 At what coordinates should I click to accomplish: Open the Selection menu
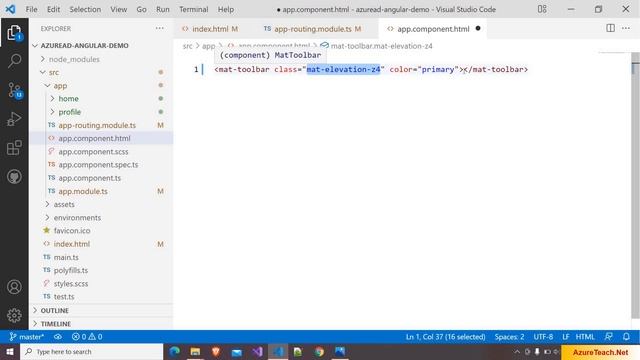[x=85, y=9]
